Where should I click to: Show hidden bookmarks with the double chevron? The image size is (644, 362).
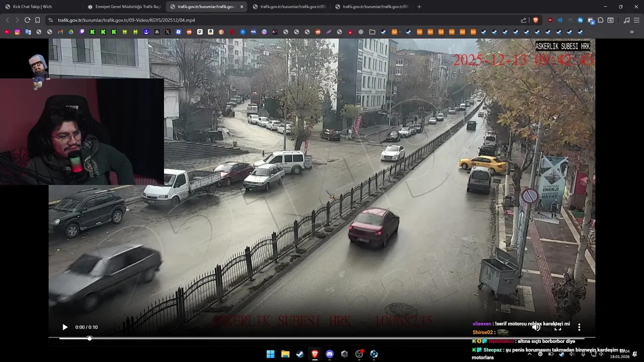click(x=632, y=32)
